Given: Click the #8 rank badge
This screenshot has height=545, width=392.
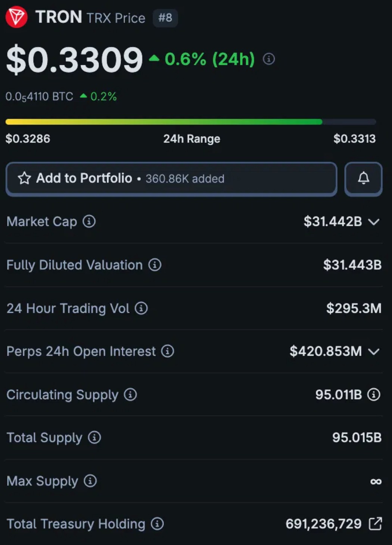Looking at the screenshot, I should (165, 18).
